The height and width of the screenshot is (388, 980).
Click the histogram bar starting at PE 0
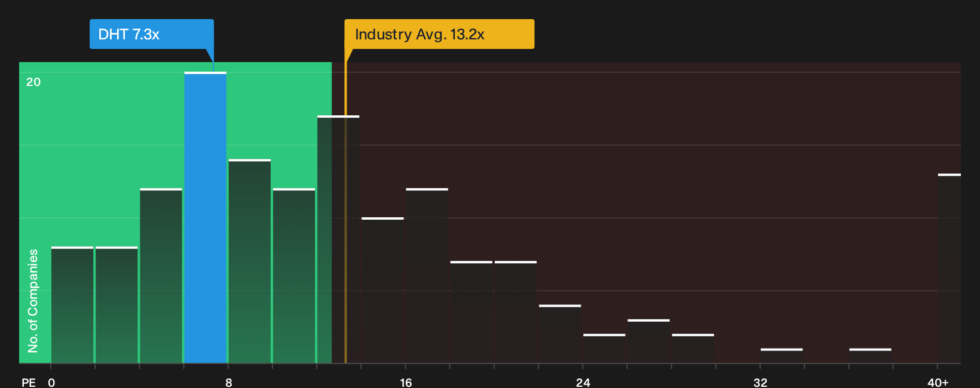[x=72, y=305]
